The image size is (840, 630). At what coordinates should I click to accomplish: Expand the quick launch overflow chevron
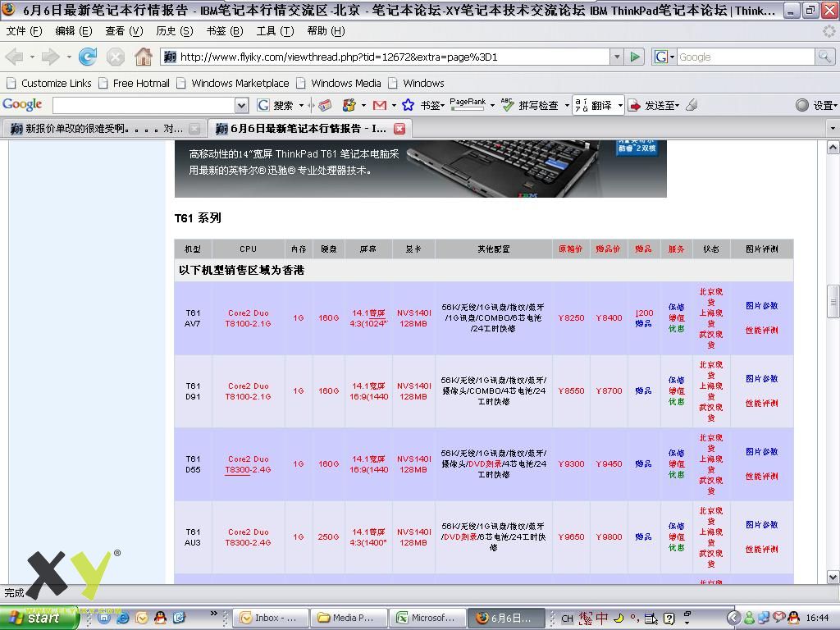click(214, 612)
